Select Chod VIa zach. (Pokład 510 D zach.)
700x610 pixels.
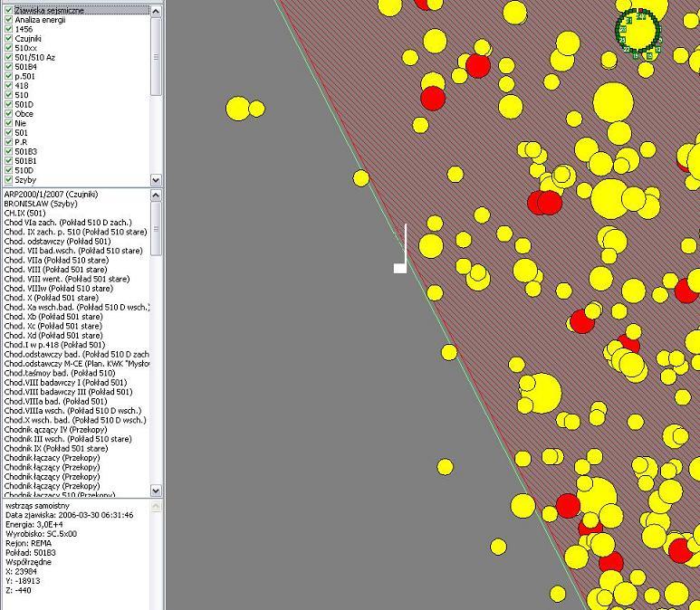coord(68,223)
